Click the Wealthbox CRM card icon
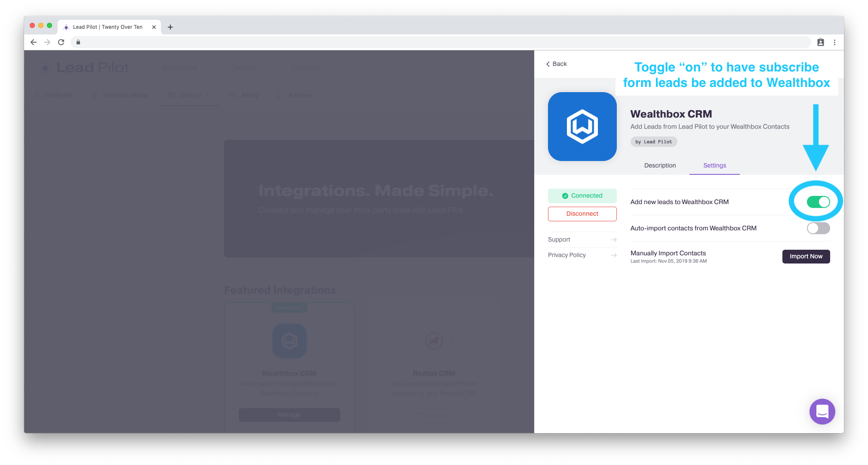Viewport: 868px width, 465px height. click(289, 341)
